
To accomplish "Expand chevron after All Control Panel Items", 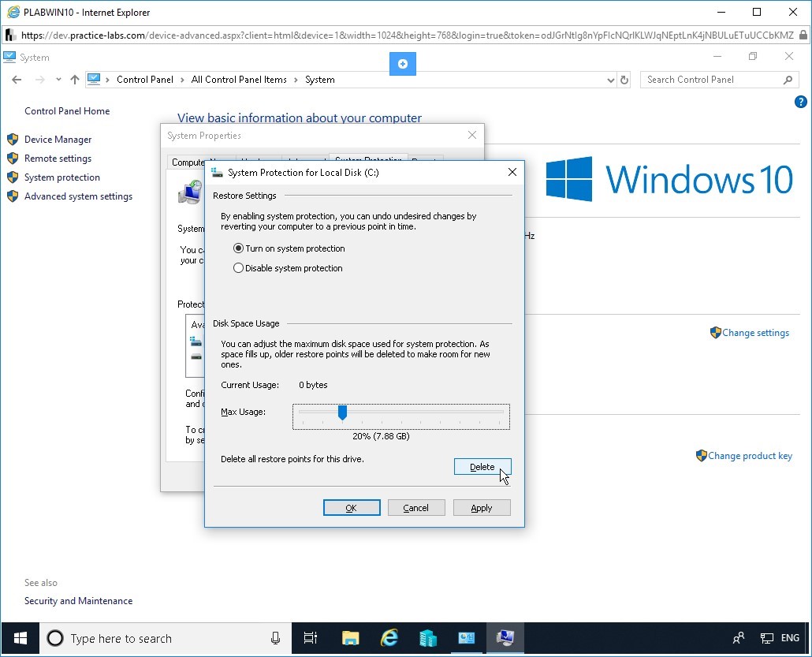I will (296, 80).
